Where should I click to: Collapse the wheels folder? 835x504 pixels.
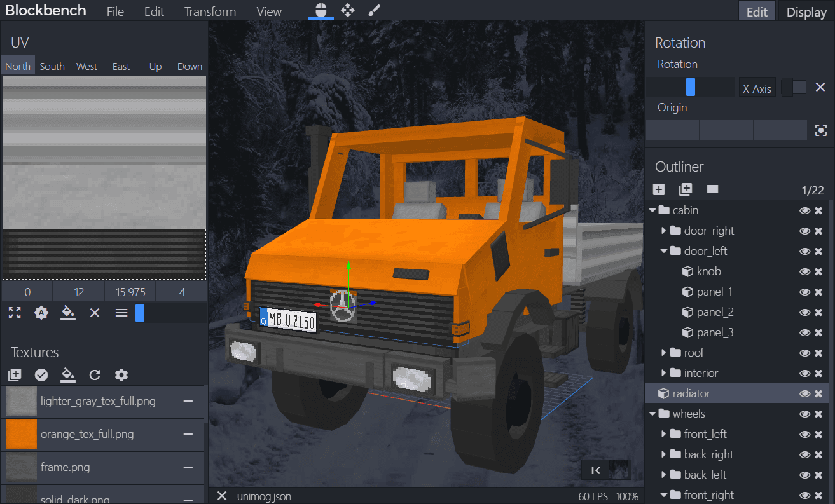(652, 414)
